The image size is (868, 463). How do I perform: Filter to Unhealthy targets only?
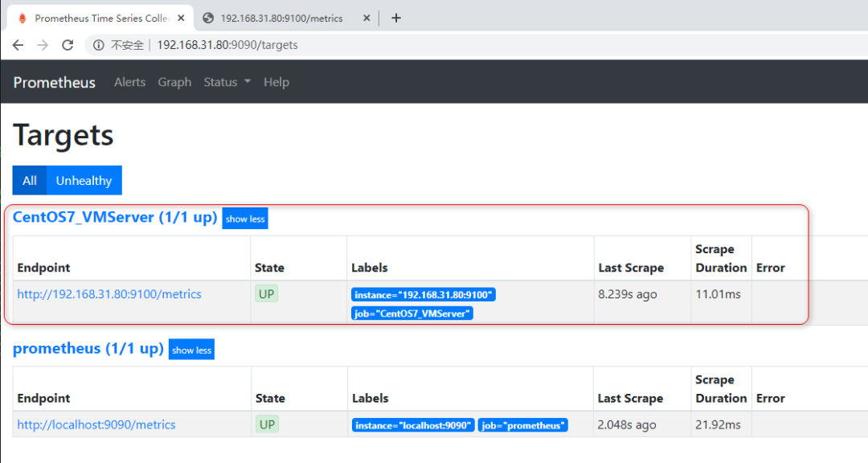(x=84, y=180)
